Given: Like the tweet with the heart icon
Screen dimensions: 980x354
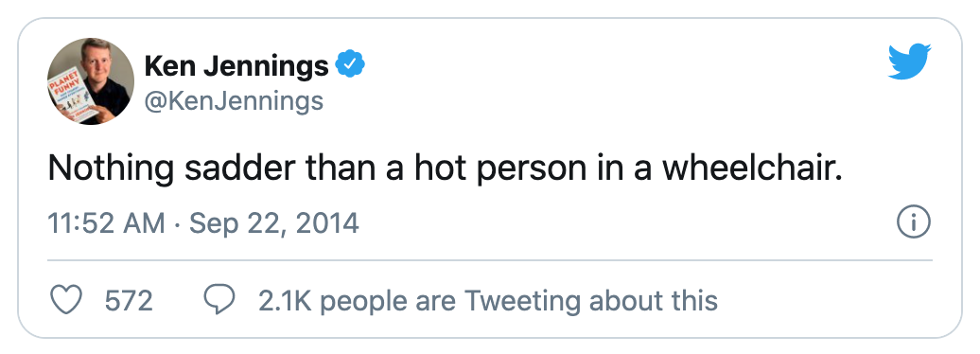Looking at the screenshot, I should point(65,301).
